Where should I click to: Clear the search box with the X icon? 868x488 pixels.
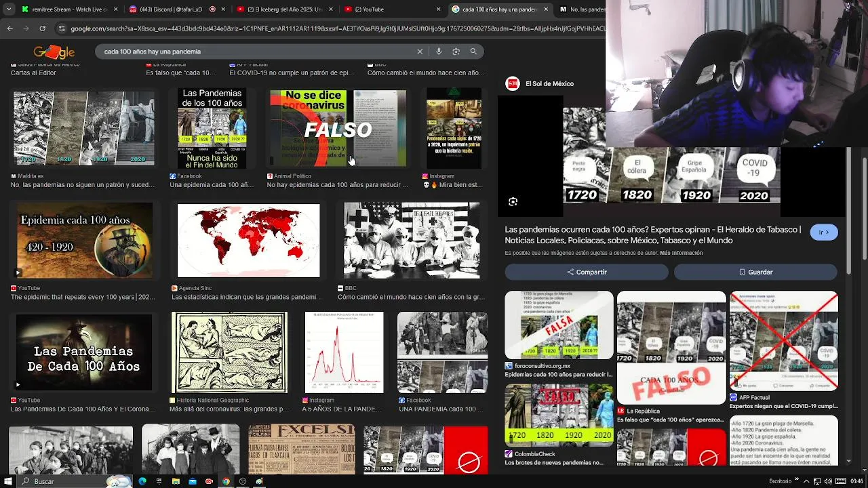coord(420,52)
